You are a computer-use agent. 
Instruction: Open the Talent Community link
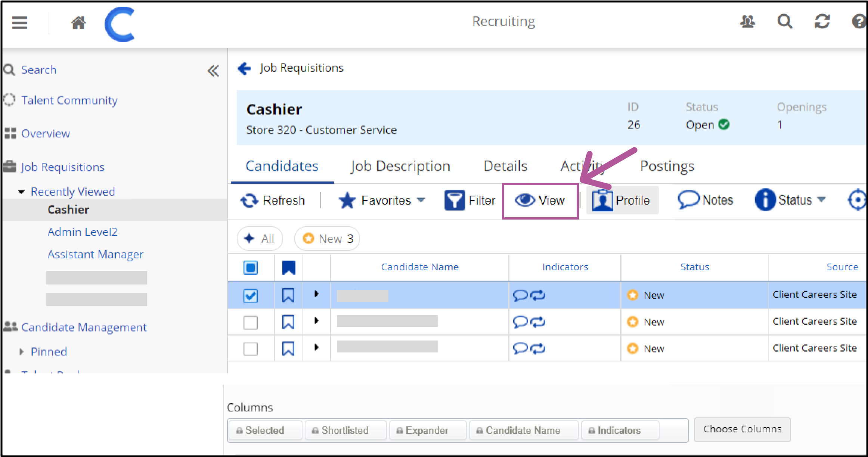(69, 100)
